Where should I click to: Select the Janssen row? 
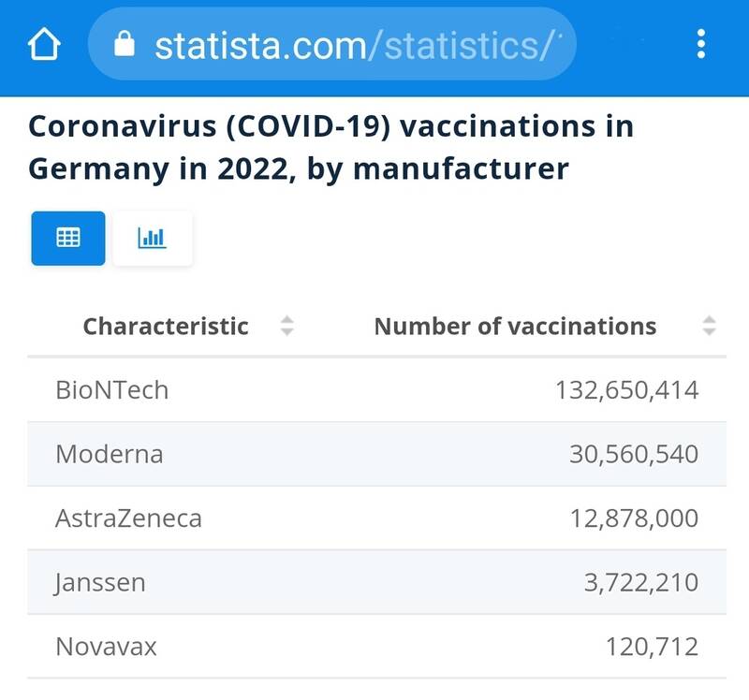click(100, 582)
